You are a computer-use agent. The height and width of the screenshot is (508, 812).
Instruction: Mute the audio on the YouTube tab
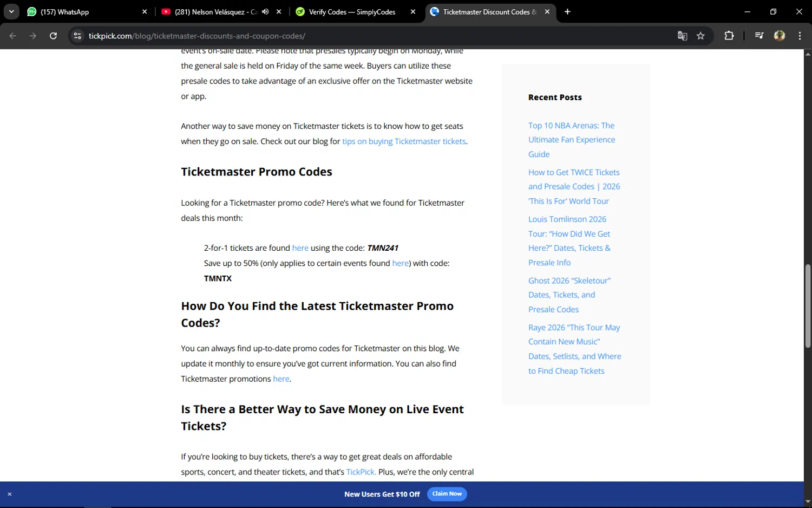click(x=265, y=11)
